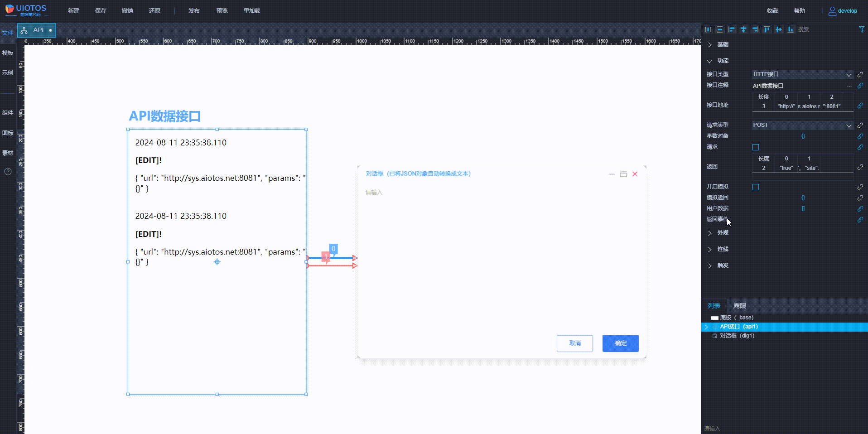Click the 参数对象 {} value editor

coord(803,136)
